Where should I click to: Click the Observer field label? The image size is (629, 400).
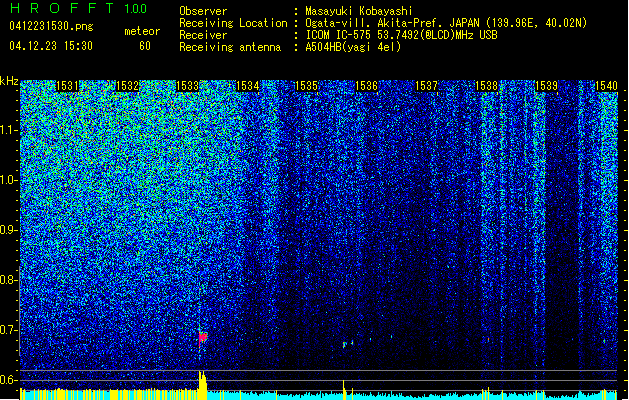tap(203, 11)
